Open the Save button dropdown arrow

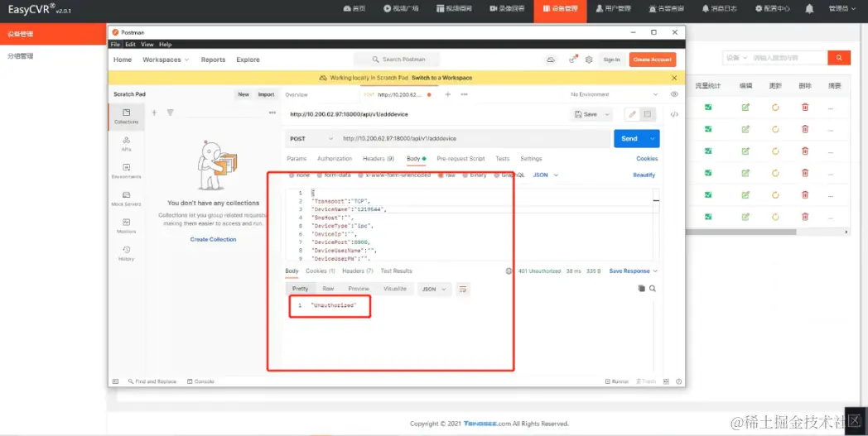pos(607,114)
